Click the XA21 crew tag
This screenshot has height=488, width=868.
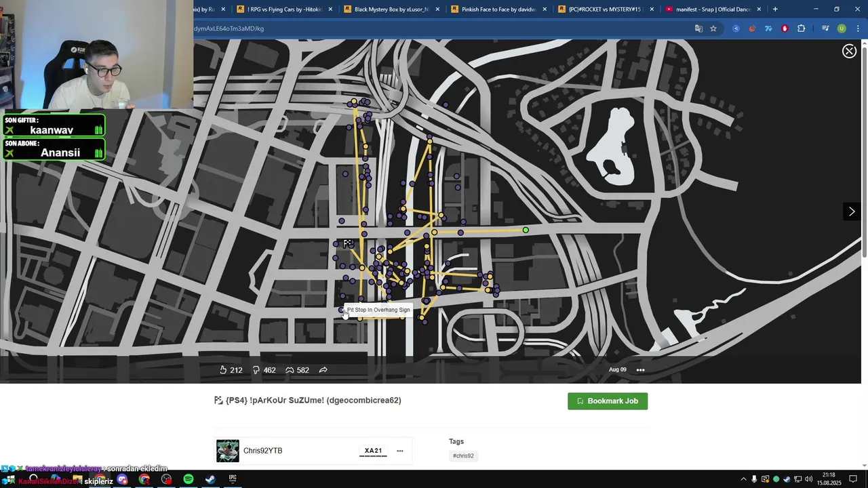point(373,451)
